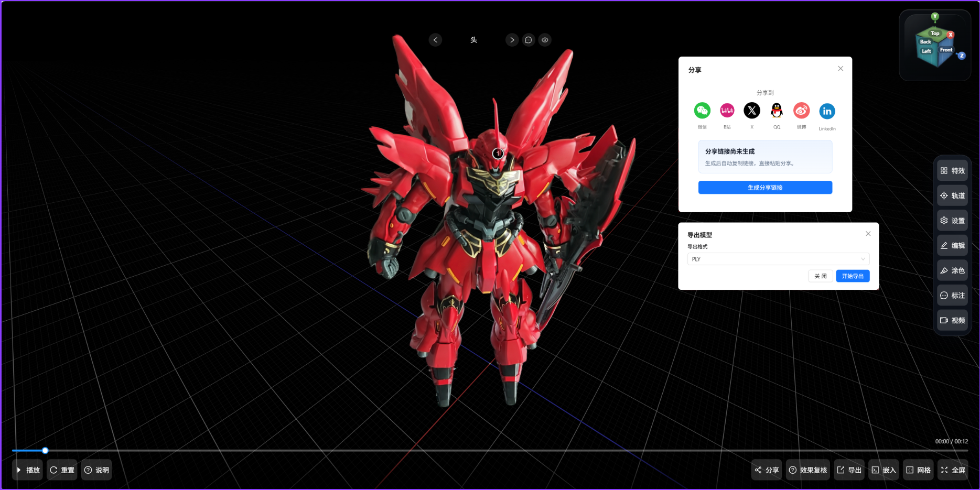This screenshot has height=490, width=980.
Task: Open 轨道 orbit panel
Action: pyautogui.click(x=952, y=195)
